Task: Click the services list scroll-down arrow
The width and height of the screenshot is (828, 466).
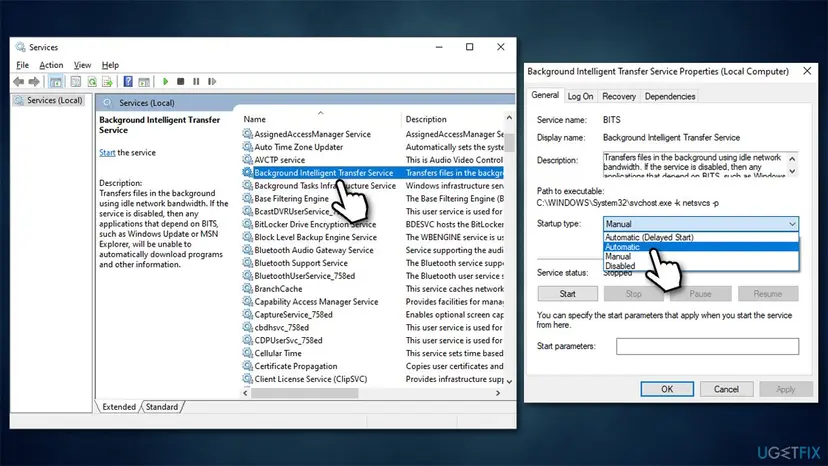Action: 509,381
